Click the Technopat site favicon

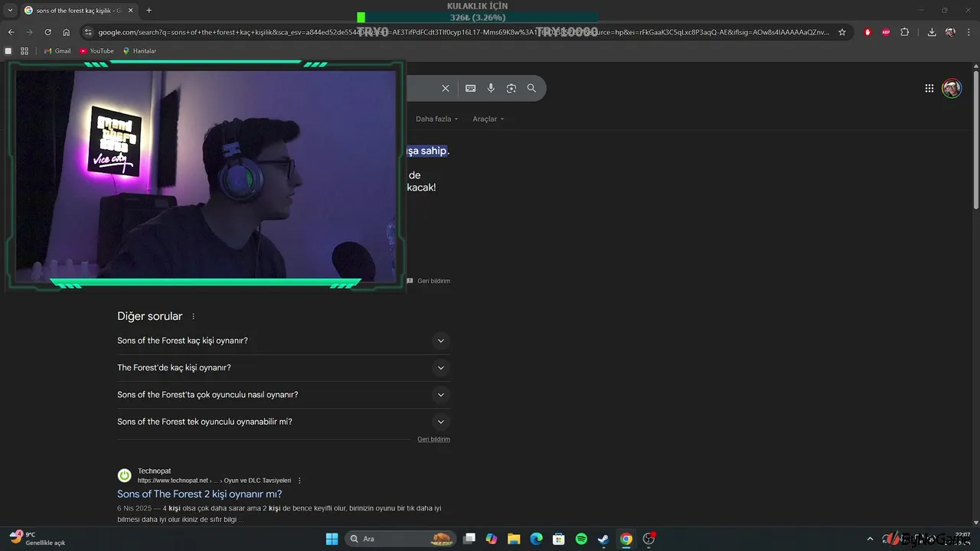click(x=124, y=475)
